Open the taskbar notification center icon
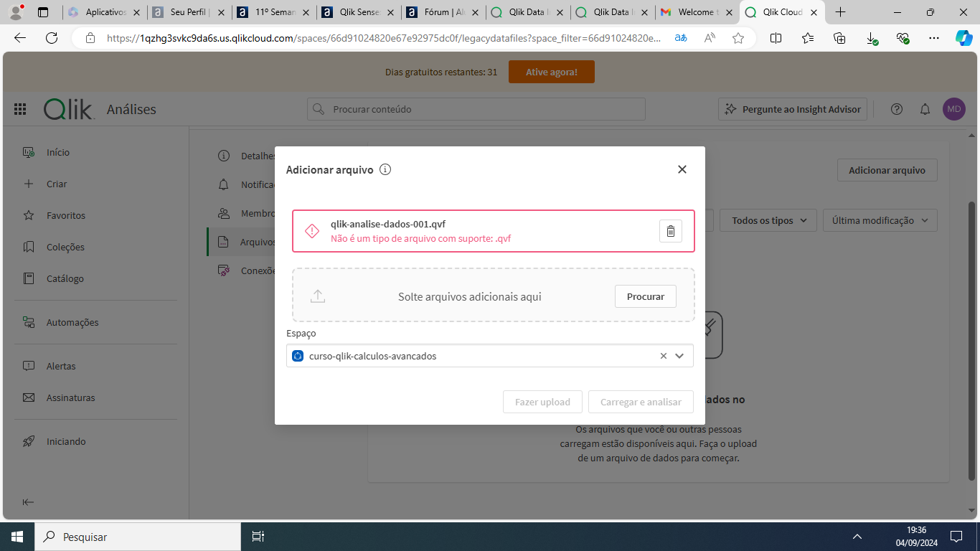980x551 pixels. point(956,537)
